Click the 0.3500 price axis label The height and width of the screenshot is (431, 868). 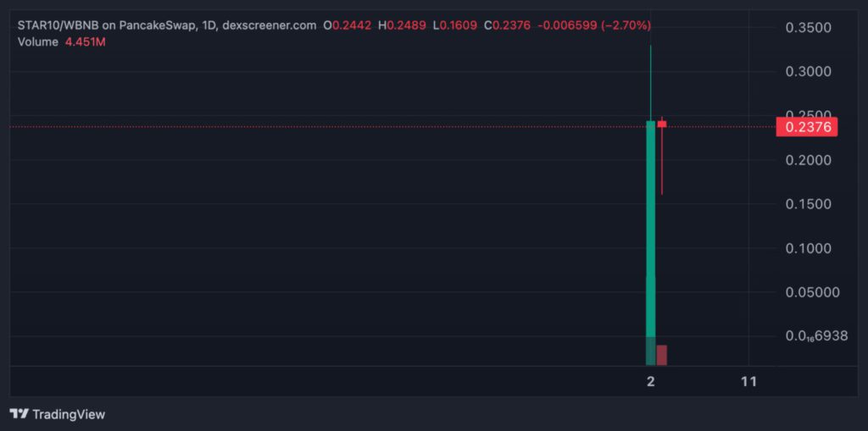(808, 28)
